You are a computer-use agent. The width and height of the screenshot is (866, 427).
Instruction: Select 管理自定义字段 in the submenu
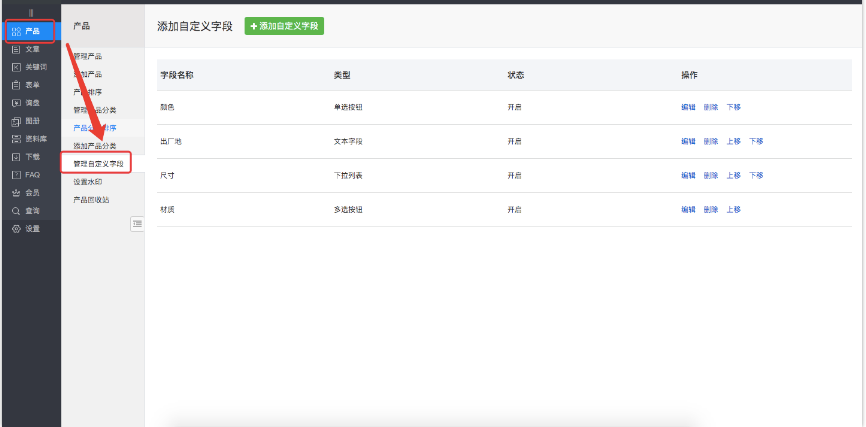click(x=98, y=163)
